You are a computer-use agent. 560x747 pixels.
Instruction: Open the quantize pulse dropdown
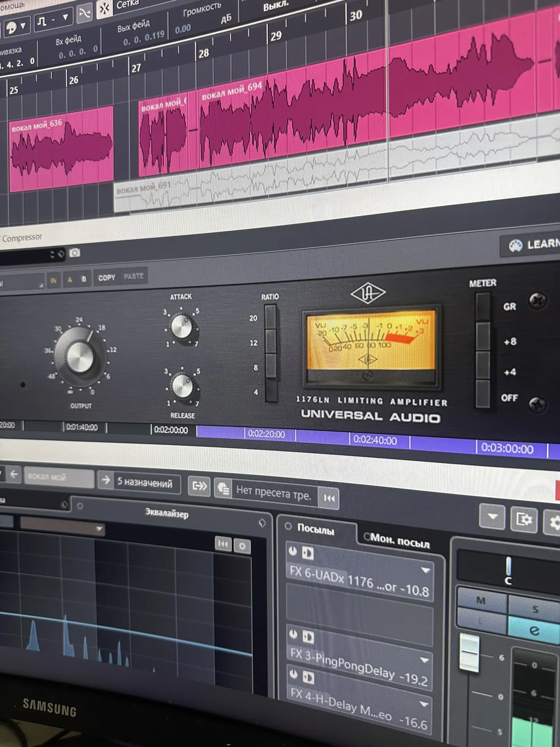(x=53, y=20)
